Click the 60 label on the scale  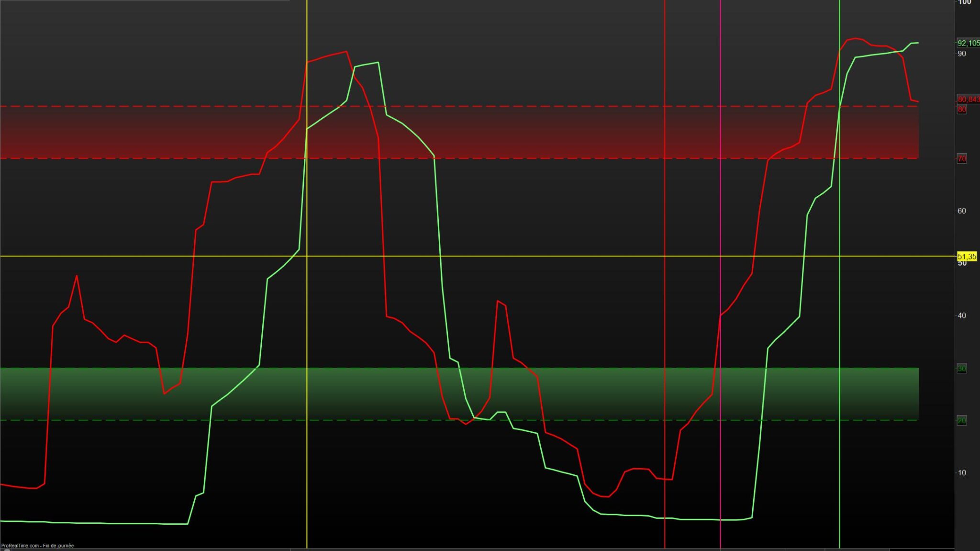[x=961, y=211]
